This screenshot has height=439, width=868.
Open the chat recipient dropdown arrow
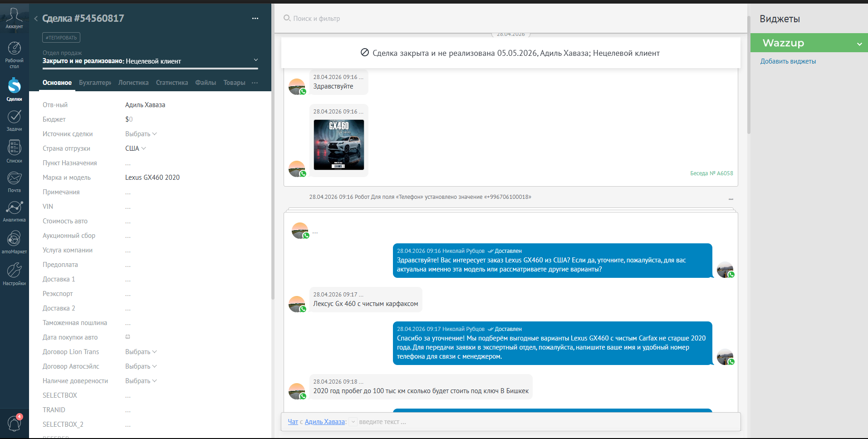tap(353, 422)
